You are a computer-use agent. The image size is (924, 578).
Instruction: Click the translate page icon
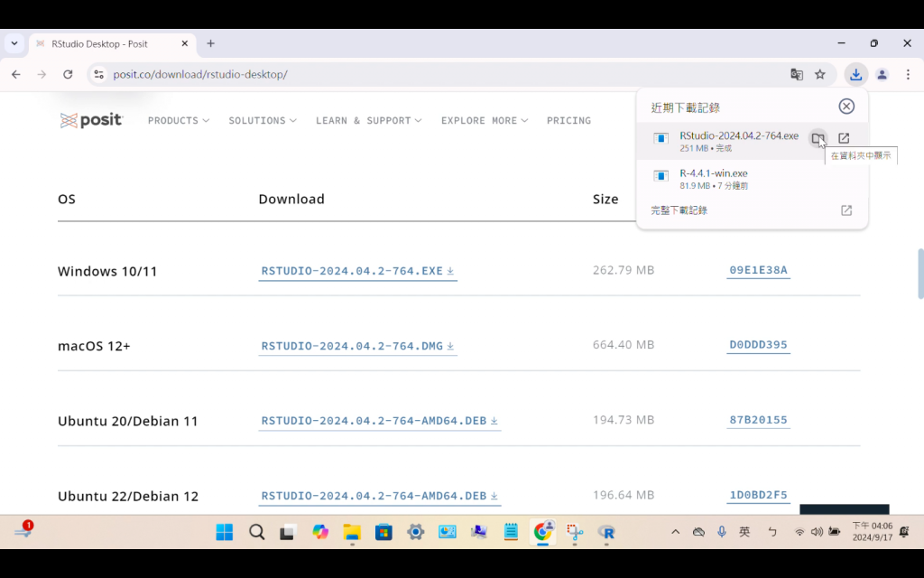click(x=797, y=74)
